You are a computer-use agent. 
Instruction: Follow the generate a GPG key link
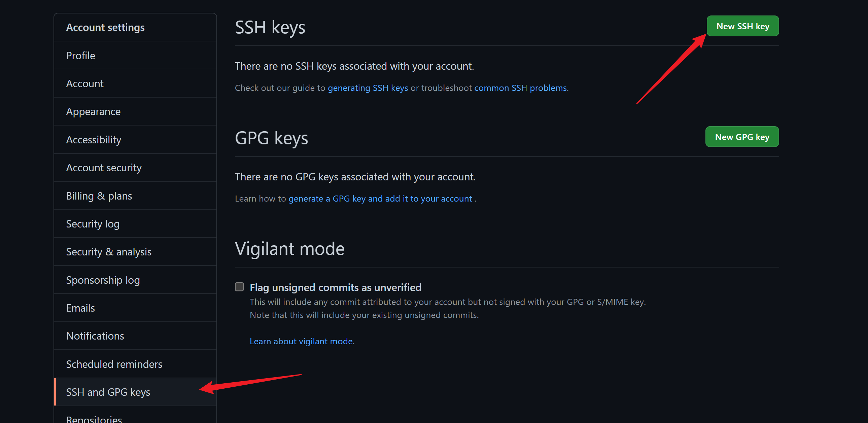[380, 199]
